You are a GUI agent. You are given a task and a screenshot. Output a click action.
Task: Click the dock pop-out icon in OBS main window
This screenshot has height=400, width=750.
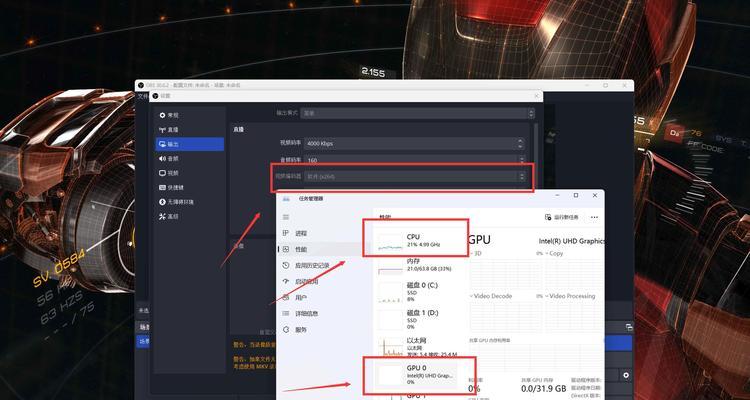(x=629, y=327)
